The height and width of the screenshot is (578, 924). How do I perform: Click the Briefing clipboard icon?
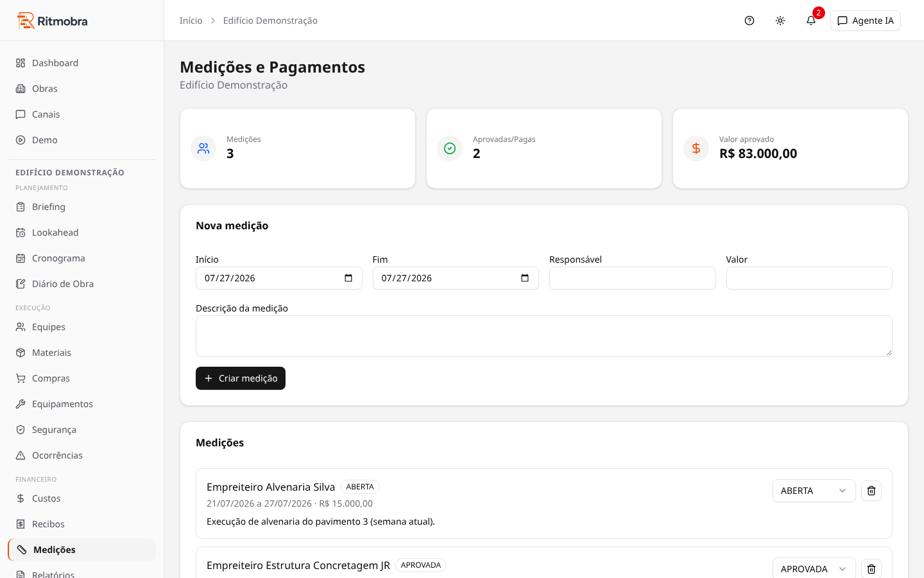21,207
